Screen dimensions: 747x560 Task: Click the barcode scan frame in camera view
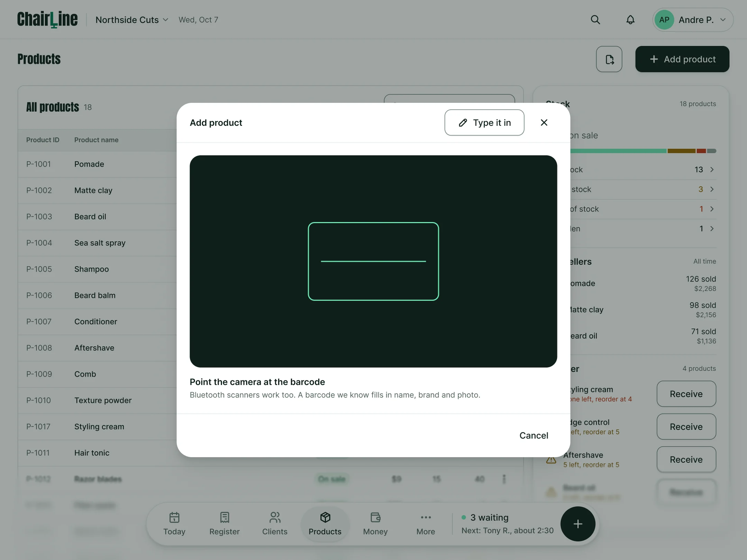click(373, 261)
